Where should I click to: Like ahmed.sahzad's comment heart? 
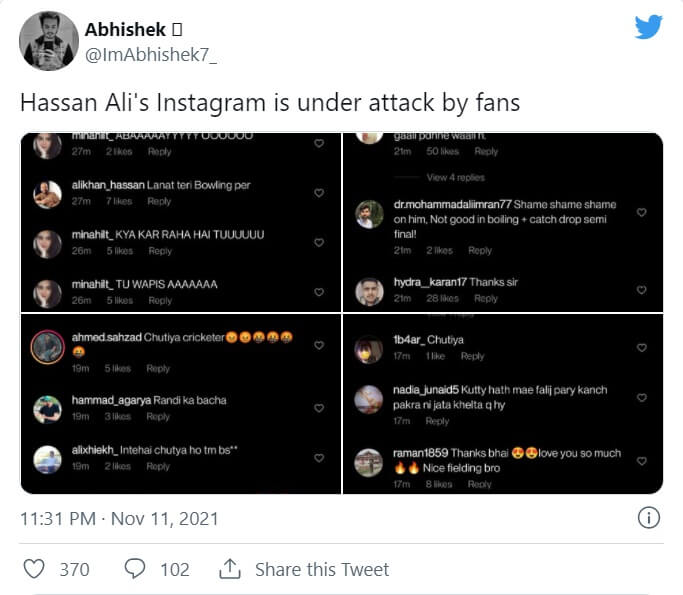click(319, 345)
